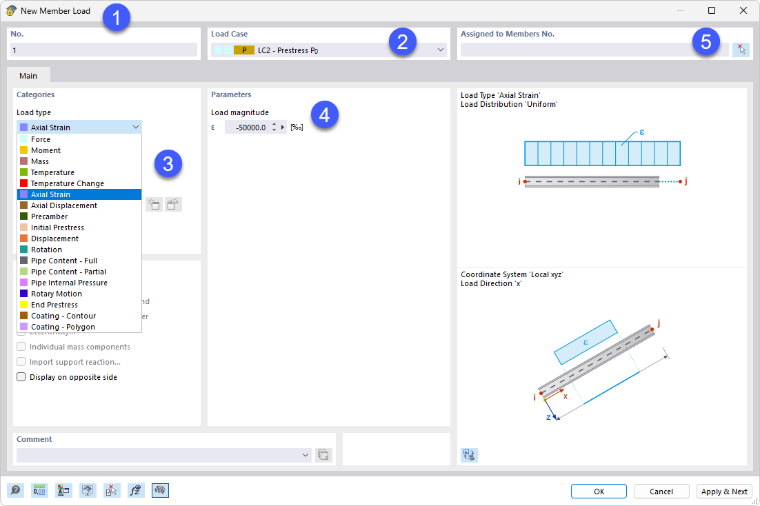Click Assigned to Members No. field

pos(594,50)
